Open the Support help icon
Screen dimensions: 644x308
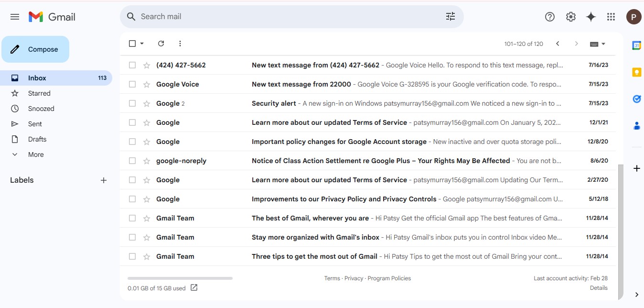[x=550, y=17]
